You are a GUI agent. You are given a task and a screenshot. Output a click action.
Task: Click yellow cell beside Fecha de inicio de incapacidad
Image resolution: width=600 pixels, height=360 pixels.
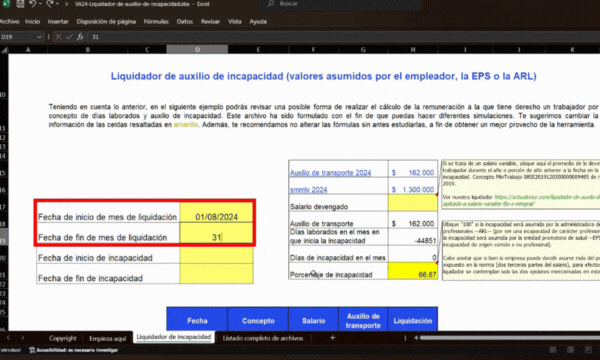pyautogui.click(x=216, y=254)
